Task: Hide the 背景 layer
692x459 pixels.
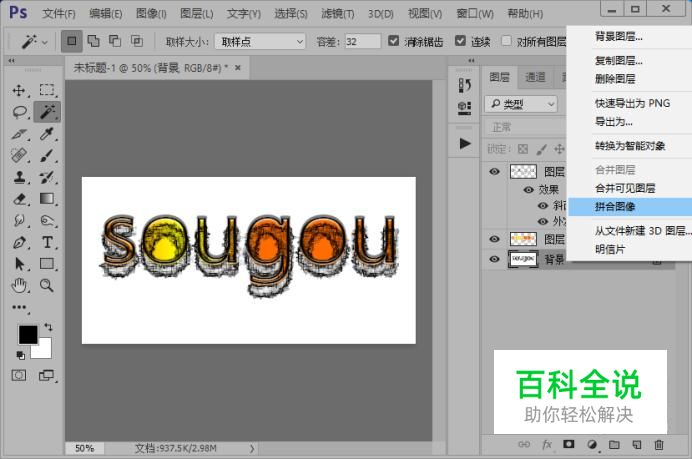Action: click(494, 259)
